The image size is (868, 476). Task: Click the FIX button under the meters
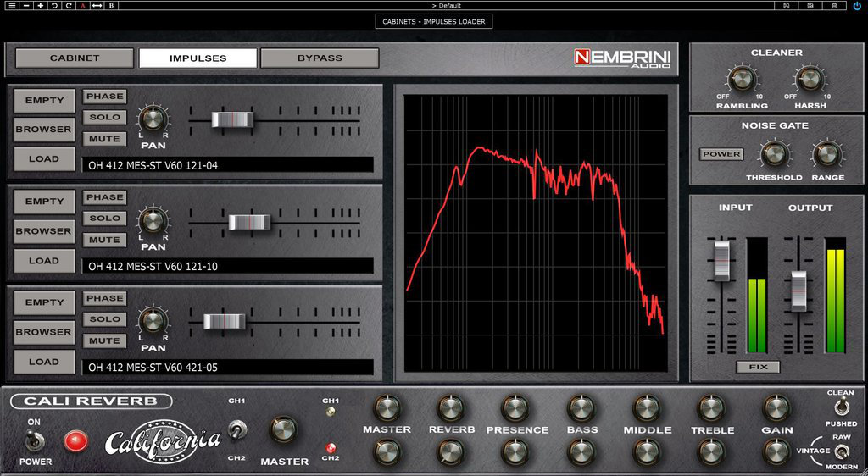(758, 367)
